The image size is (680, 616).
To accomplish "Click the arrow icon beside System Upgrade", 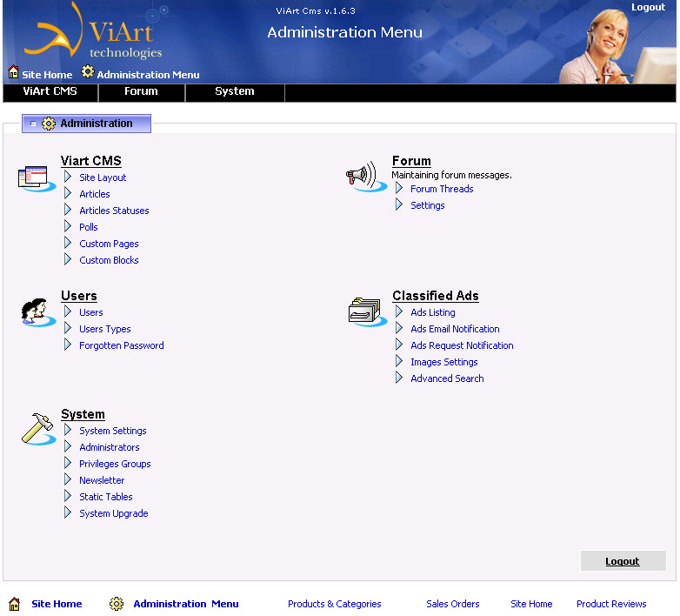I will (x=68, y=512).
